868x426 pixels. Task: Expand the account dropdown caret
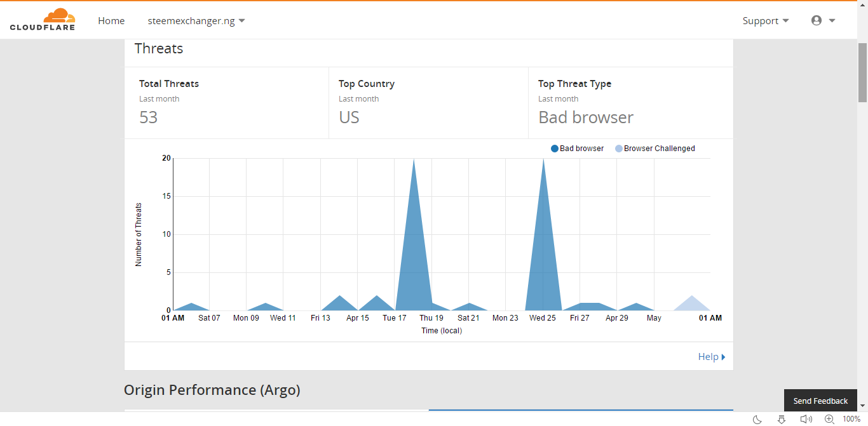point(832,21)
